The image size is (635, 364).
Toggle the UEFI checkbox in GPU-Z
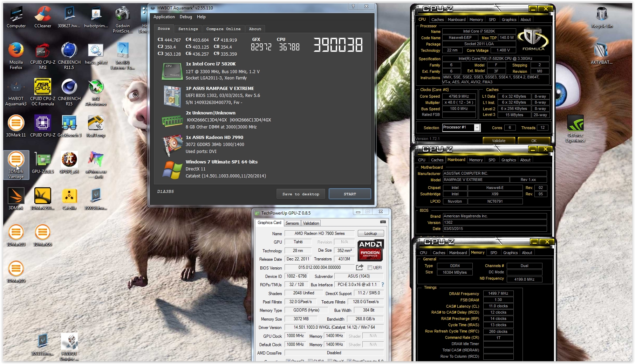[370, 267]
